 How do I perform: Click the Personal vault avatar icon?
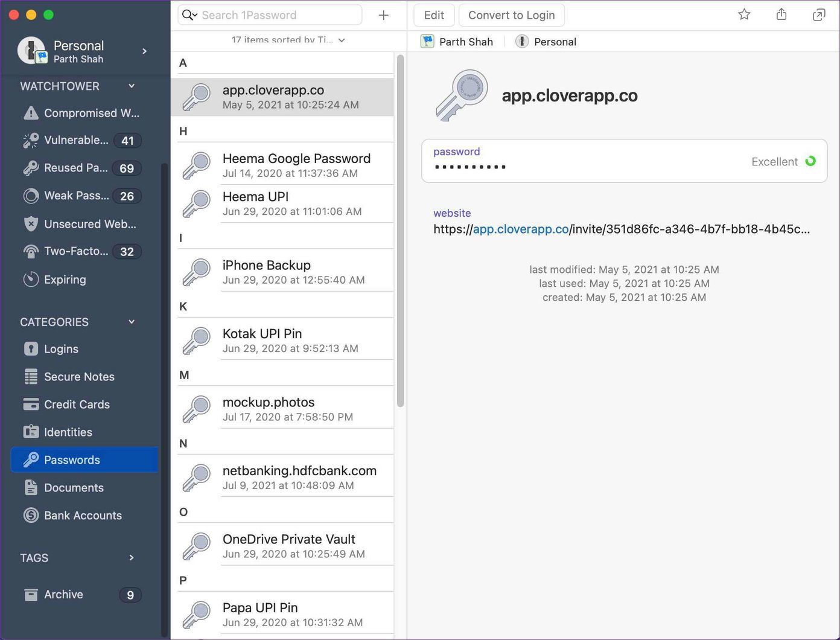pyautogui.click(x=32, y=51)
